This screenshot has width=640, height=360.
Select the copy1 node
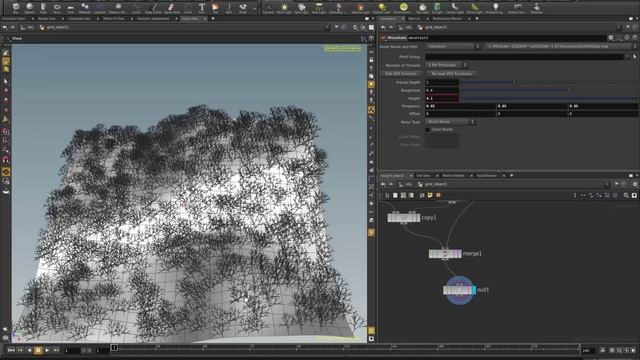404,218
